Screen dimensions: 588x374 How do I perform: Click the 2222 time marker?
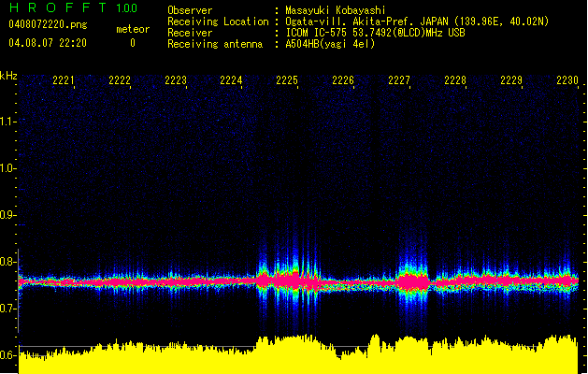pos(120,80)
